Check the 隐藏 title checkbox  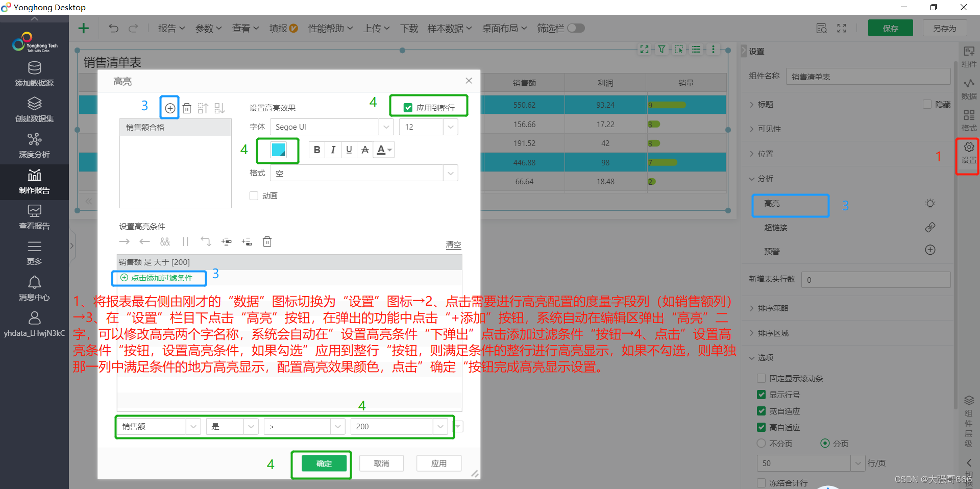pos(927,104)
